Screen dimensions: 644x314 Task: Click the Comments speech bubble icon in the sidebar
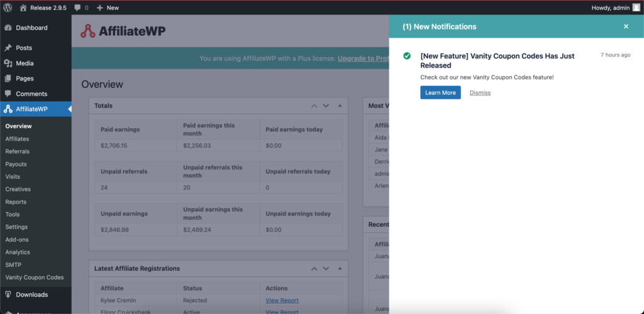pos(8,94)
